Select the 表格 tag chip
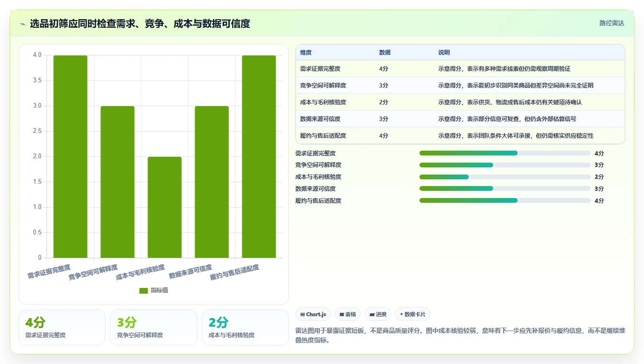The height and width of the screenshot is (364, 644). pyautogui.click(x=348, y=314)
